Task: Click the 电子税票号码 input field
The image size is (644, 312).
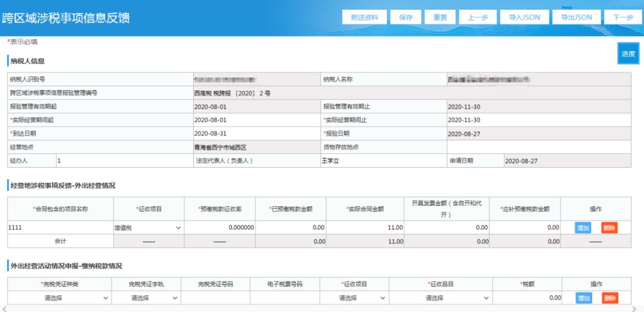Action: pos(284,298)
